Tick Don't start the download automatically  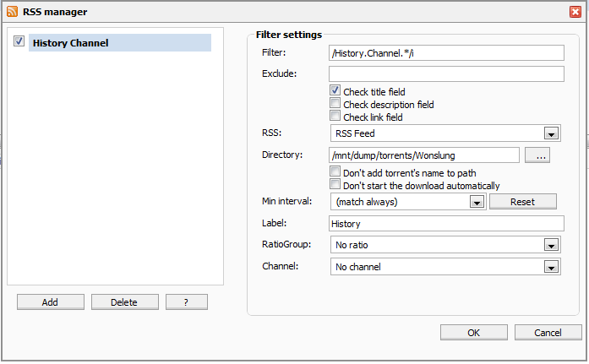pos(335,185)
